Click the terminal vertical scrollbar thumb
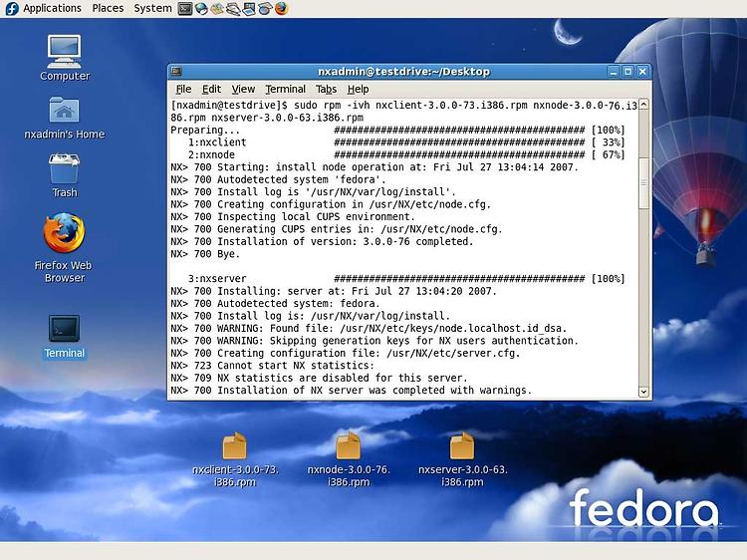Image resolution: width=747 pixels, height=560 pixels. tap(643, 183)
